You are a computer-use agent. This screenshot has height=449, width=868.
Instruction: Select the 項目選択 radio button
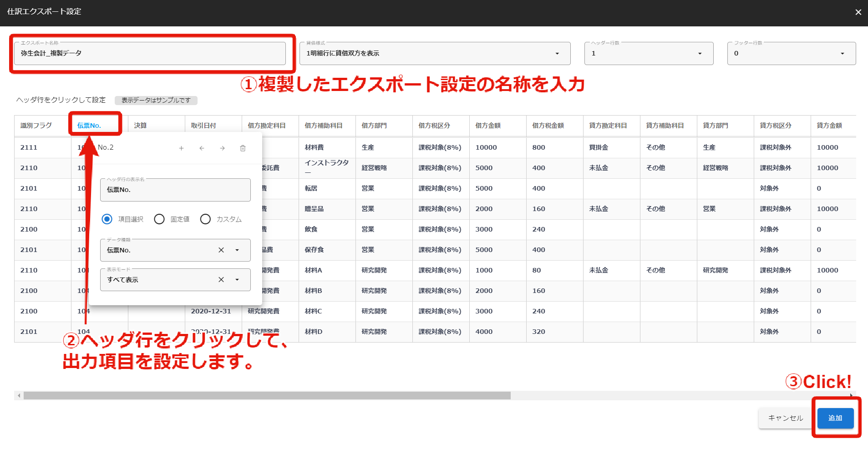click(107, 219)
